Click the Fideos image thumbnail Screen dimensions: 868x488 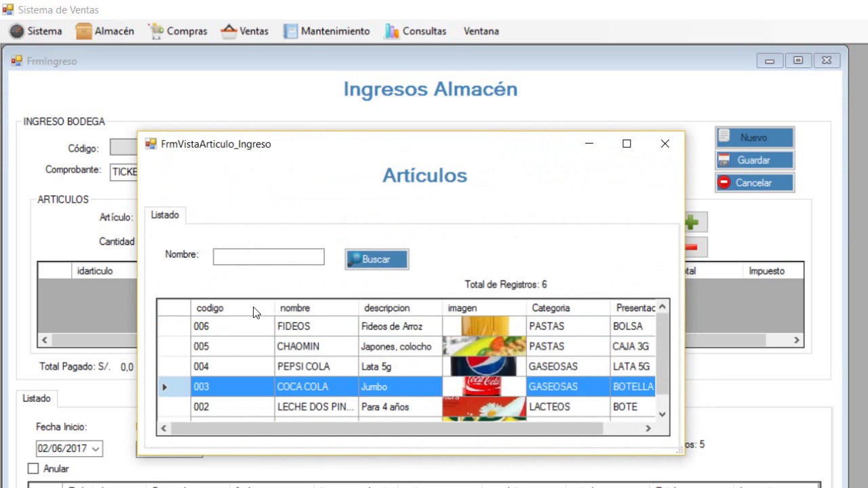point(484,326)
